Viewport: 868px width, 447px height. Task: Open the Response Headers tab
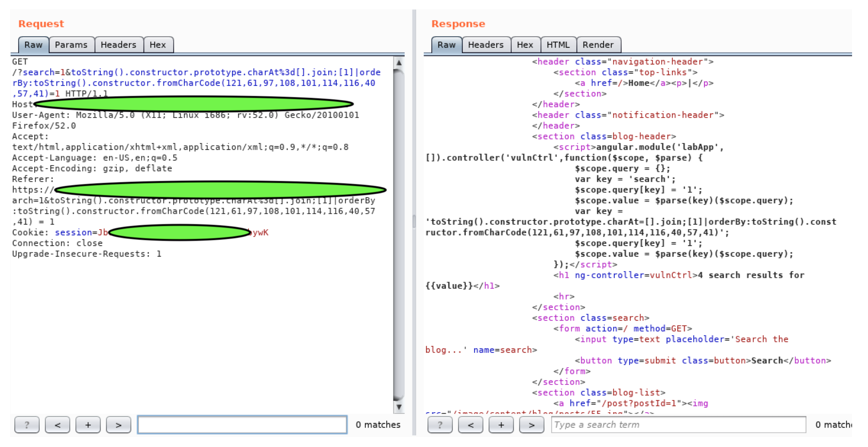[486, 45]
